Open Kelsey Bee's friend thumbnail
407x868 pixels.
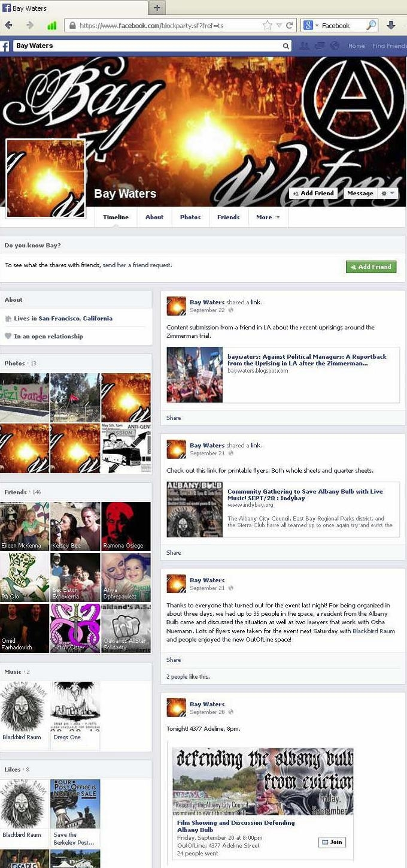(75, 527)
